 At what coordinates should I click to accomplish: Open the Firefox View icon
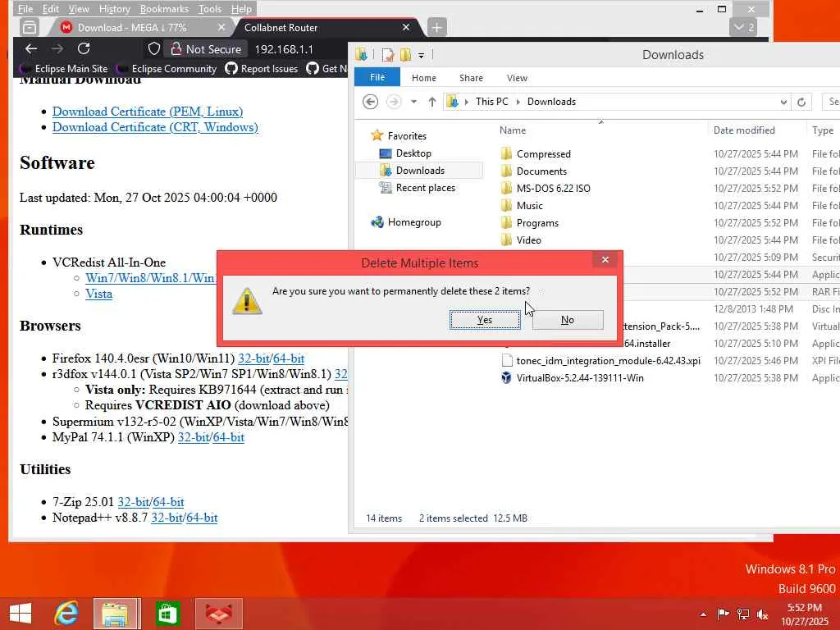30,27
